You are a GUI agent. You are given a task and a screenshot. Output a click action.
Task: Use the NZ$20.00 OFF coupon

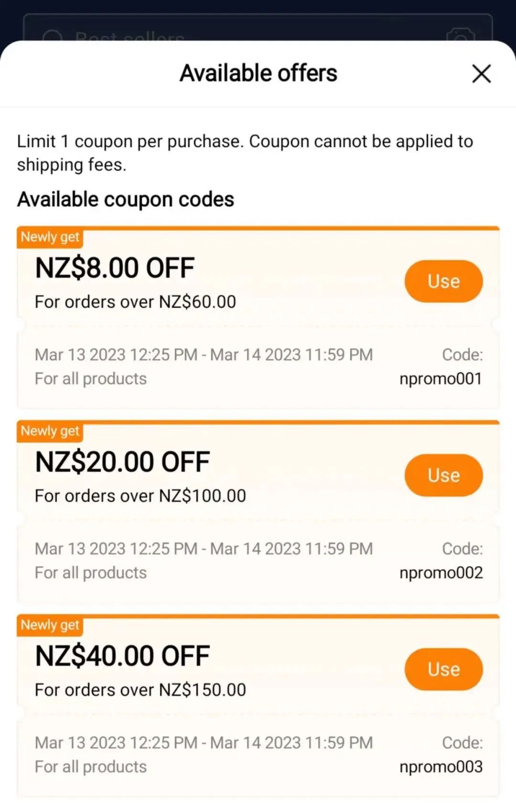pos(443,475)
